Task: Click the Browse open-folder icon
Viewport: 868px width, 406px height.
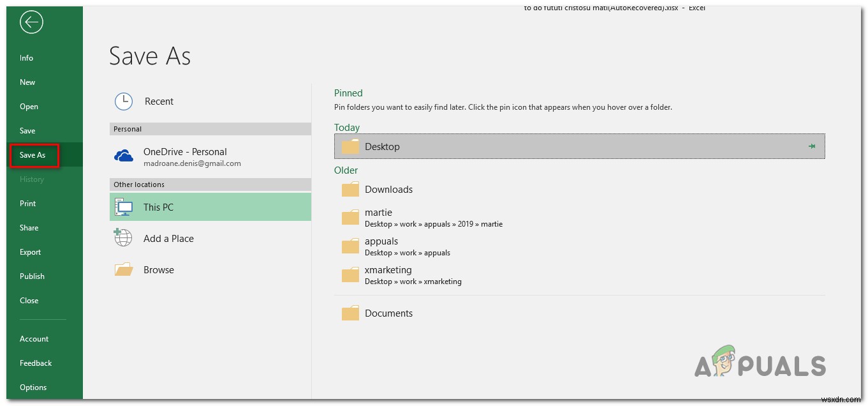Action: click(x=124, y=269)
